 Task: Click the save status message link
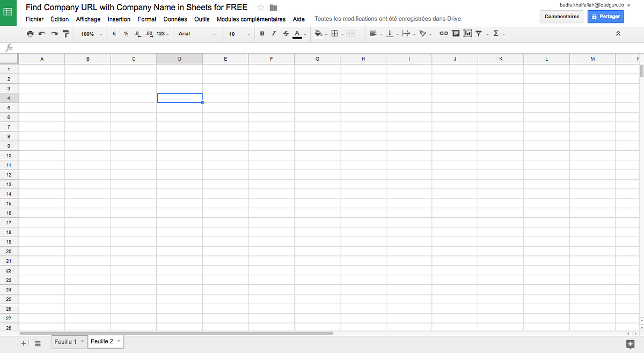point(387,19)
